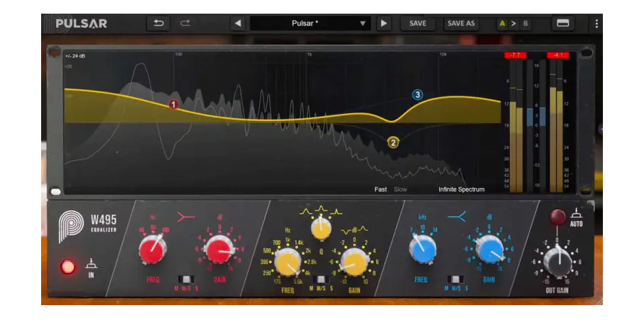Click the black OUT GAIN knob
The height and width of the screenshot is (325, 644).
coord(558,262)
